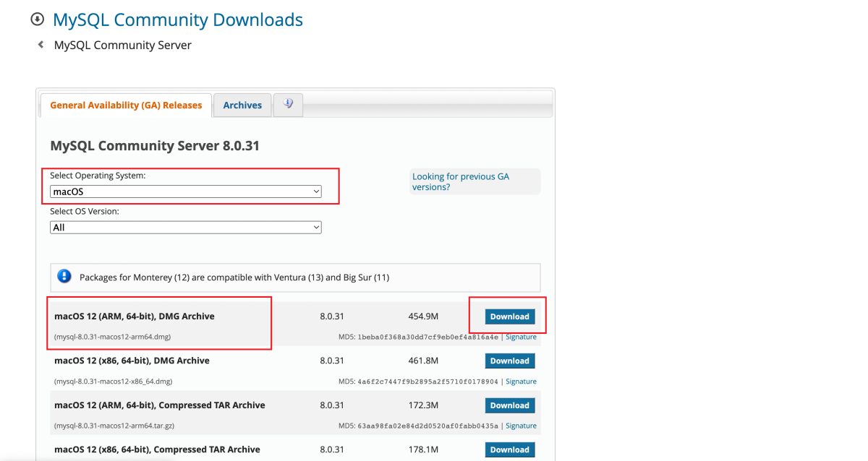Click the 461.8M file size value
The width and height of the screenshot is (868, 461).
[x=423, y=361]
